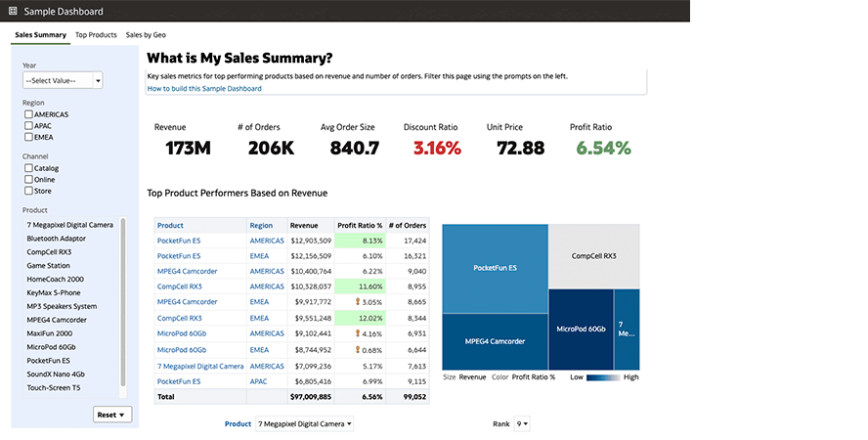
Task: Check the AMERICAS region checkbox
Action: (x=28, y=114)
